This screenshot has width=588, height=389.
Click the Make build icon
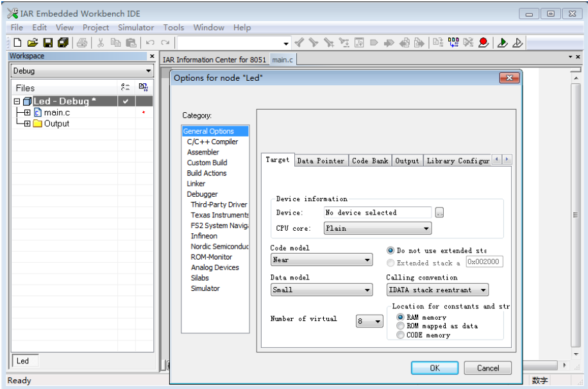tap(453, 42)
